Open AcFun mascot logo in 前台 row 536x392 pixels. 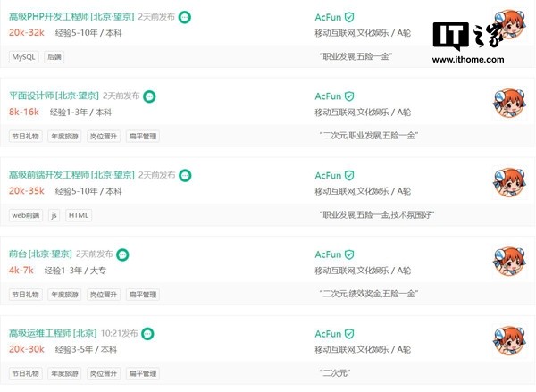coord(509,262)
